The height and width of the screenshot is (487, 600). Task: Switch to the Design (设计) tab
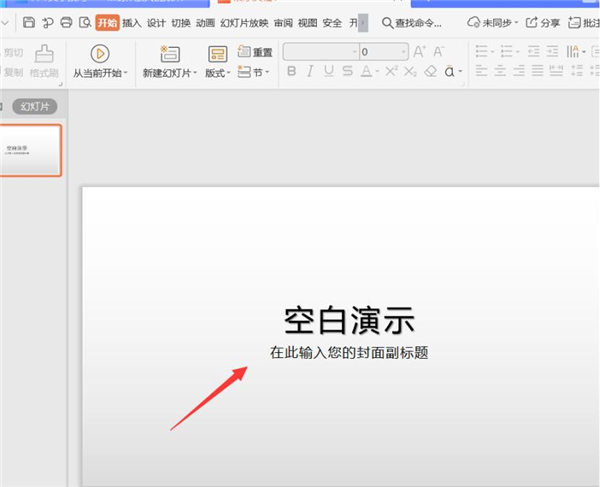click(156, 22)
